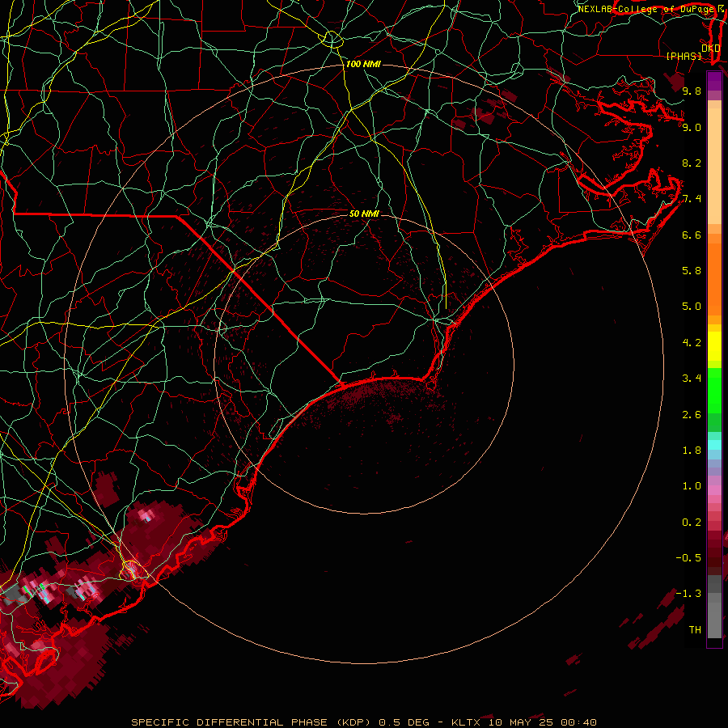Click the 5.0 value on the color scale

692,307
